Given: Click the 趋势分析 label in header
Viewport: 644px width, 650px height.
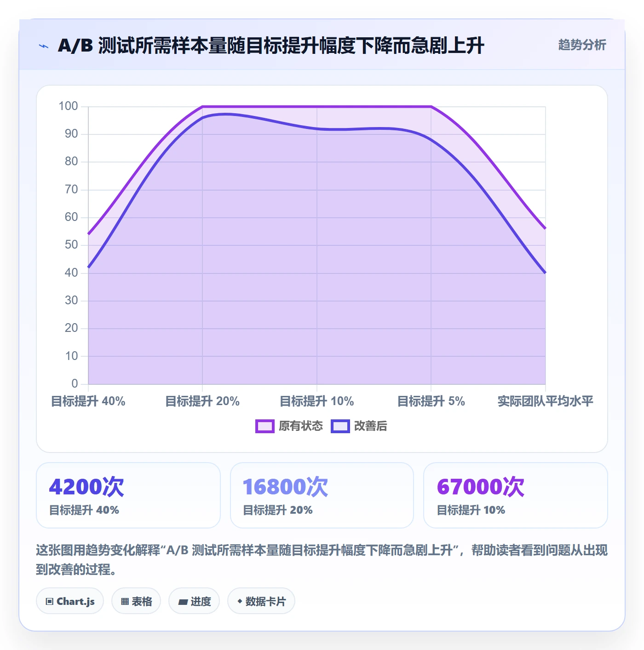Looking at the screenshot, I should (x=582, y=45).
